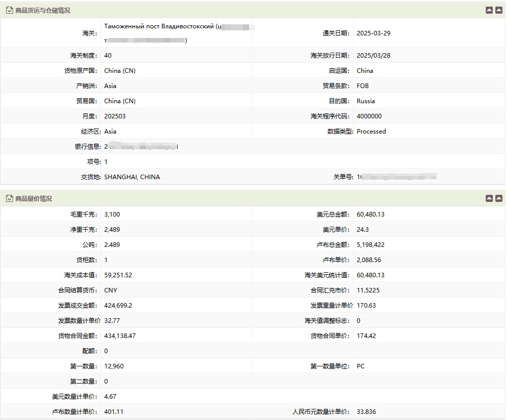Screen dimensions: 509x420
Task: Click the 海关放行日期 value 2025/03/28
Action: pyautogui.click(x=373, y=56)
